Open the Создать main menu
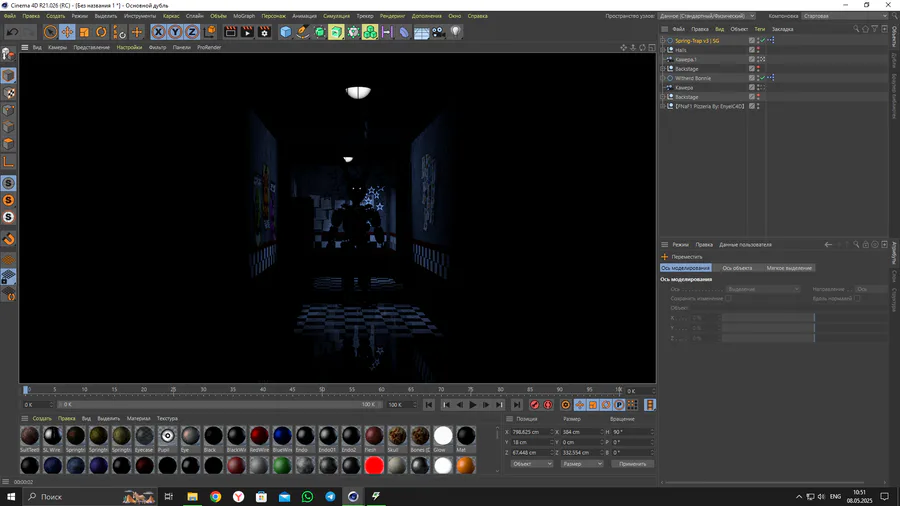Screen dimensions: 900x506 click(x=55, y=16)
